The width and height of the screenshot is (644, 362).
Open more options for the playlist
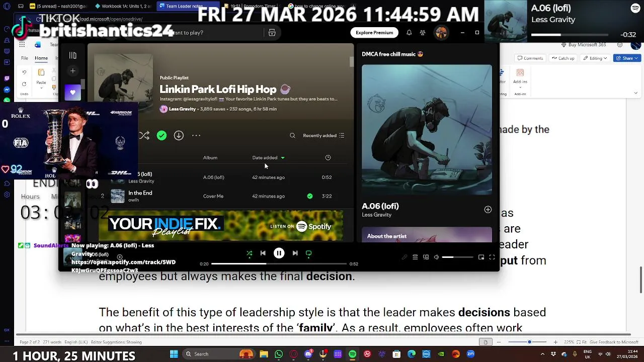point(196,135)
